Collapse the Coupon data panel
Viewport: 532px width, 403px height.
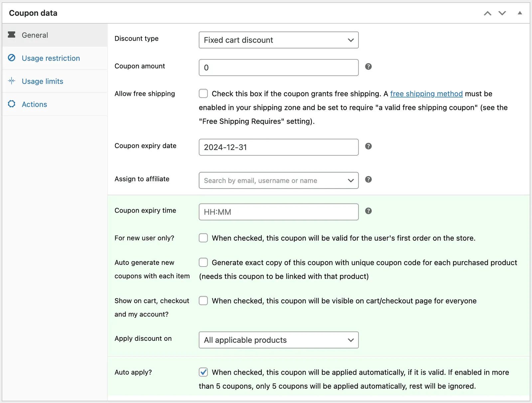(x=520, y=13)
